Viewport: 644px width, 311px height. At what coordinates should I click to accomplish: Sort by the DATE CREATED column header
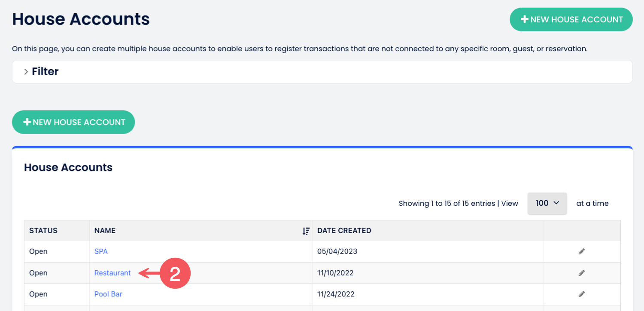click(344, 231)
